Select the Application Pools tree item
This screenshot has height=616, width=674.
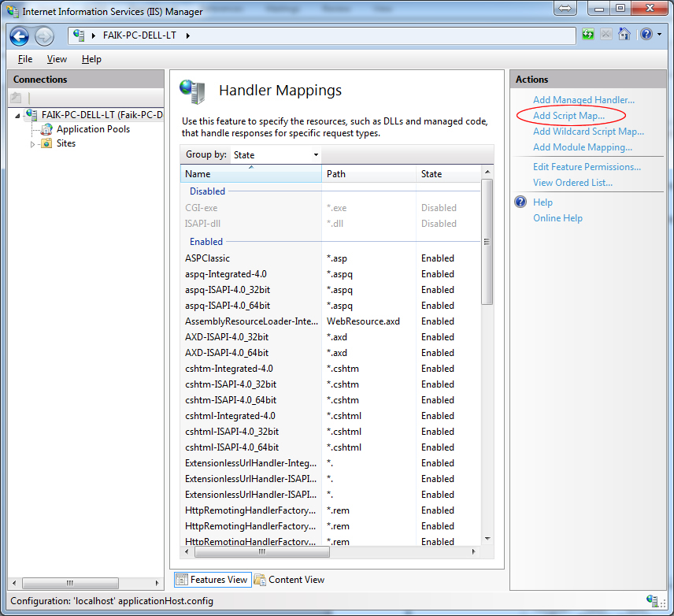[x=93, y=129]
